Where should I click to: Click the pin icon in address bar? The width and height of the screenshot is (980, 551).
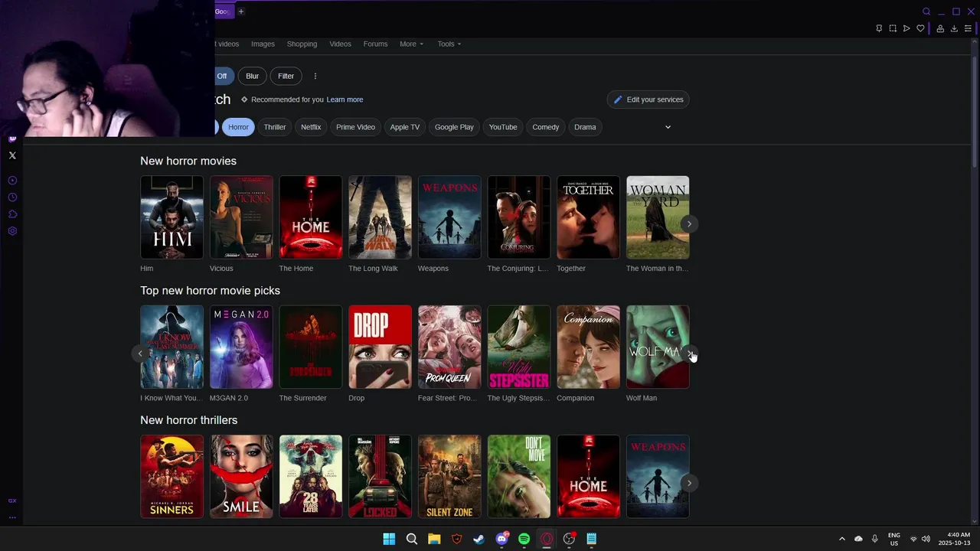click(x=879, y=28)
